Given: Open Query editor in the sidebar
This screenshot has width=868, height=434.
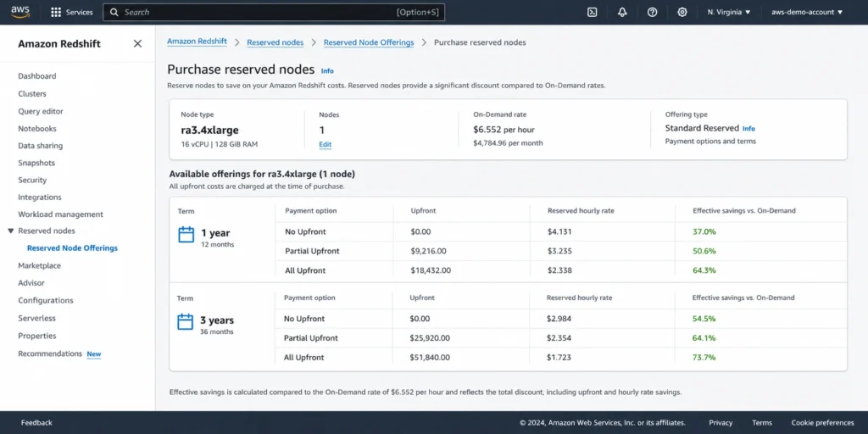Looking at the screenshot, I should (x=41, y=111).
